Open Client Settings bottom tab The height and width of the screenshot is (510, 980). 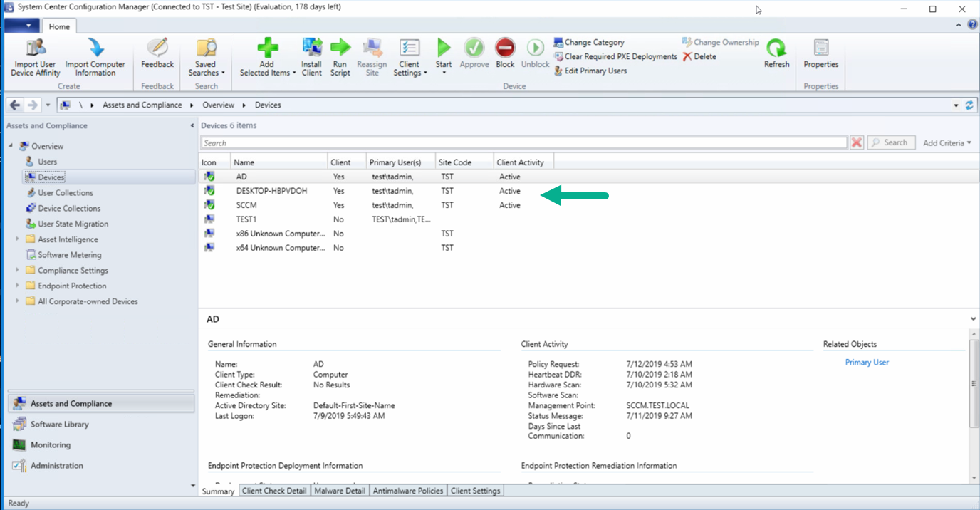476,491
